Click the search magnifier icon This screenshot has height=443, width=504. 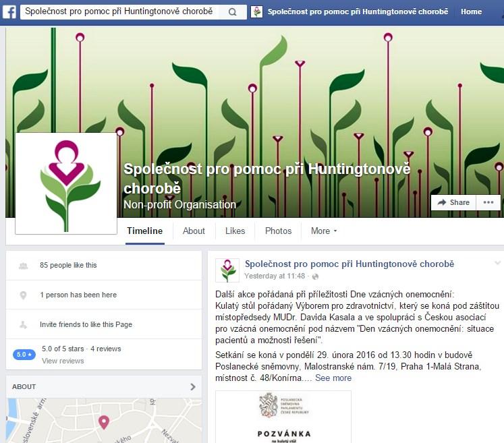tap(232, 12)
